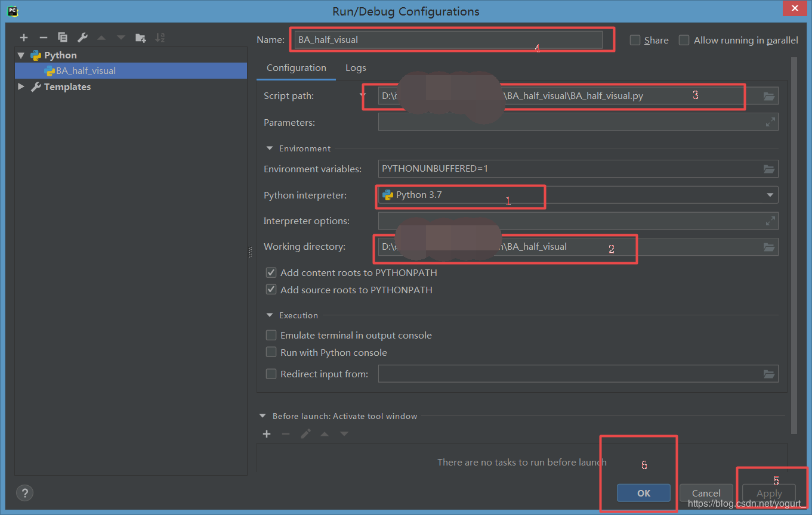Remove the selected configuration
This screenshot has width=812, height=515.
pyautogui.click(x=43, y=37)
